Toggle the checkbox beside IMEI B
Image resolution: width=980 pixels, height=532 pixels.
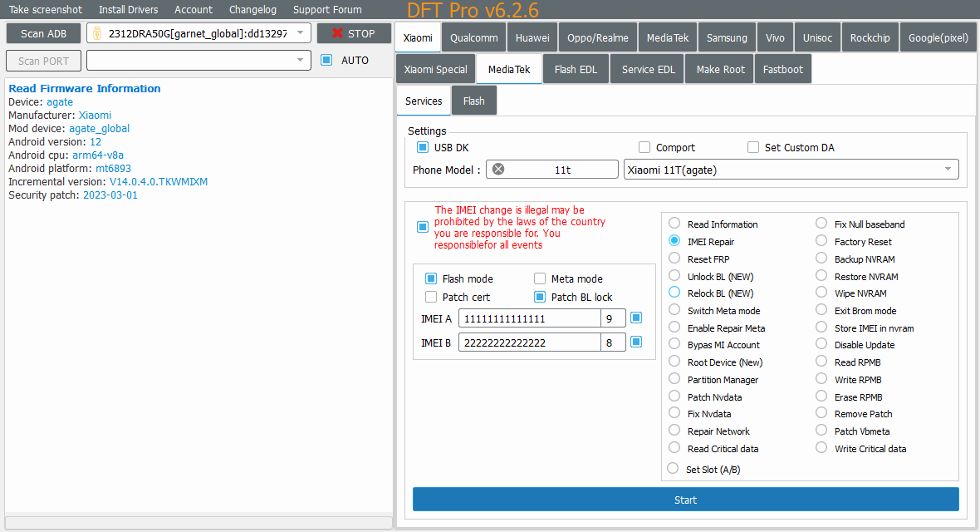point(636,342)
